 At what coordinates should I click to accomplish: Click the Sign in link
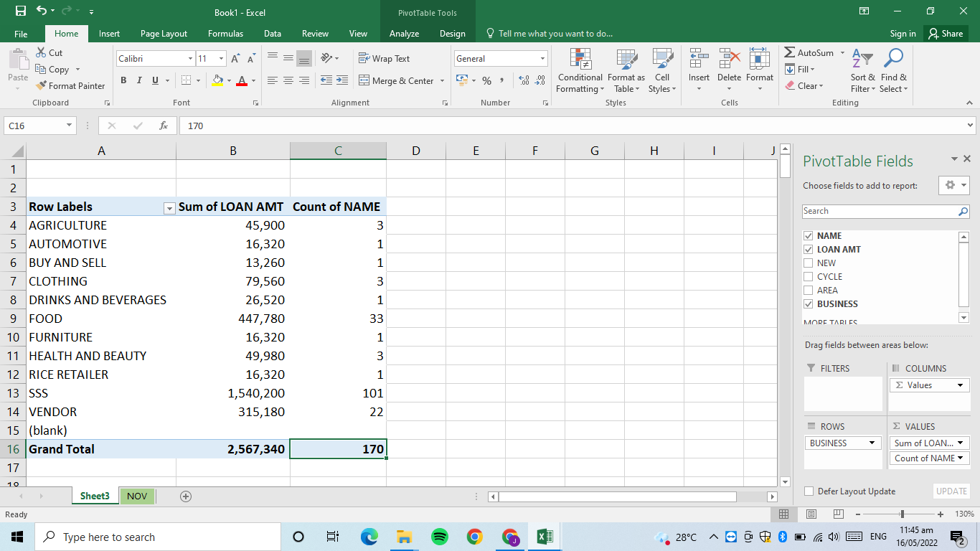903,34
